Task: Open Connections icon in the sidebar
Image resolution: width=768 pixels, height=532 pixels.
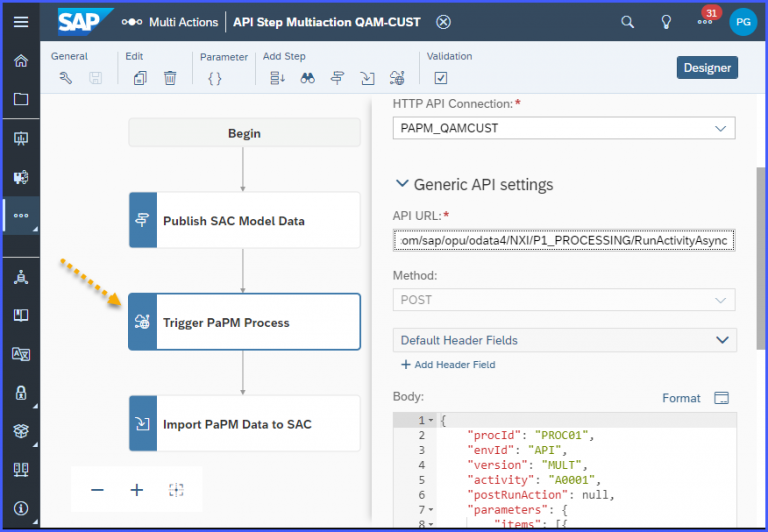Action: point(21,469)
